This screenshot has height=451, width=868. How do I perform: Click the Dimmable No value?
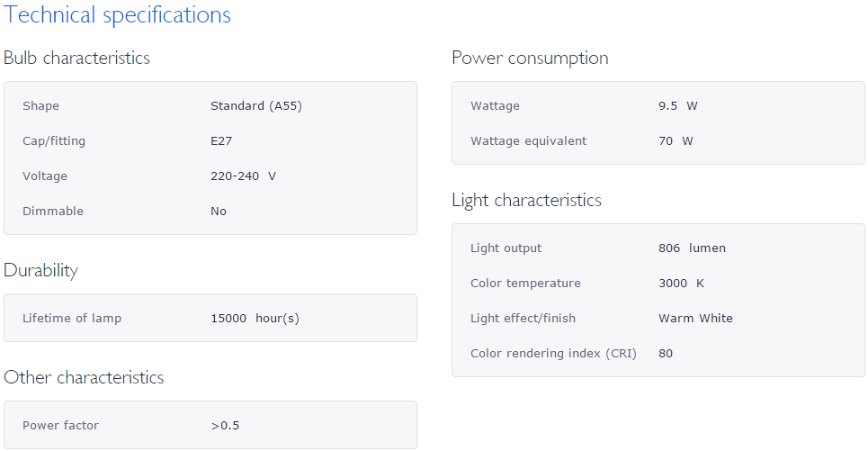(219, 211)
